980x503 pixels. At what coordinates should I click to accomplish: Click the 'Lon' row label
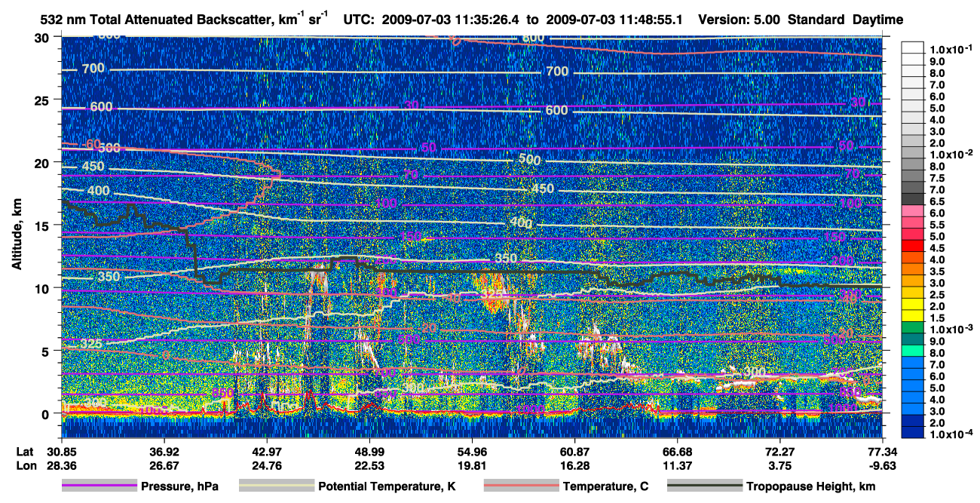(26, 465)
